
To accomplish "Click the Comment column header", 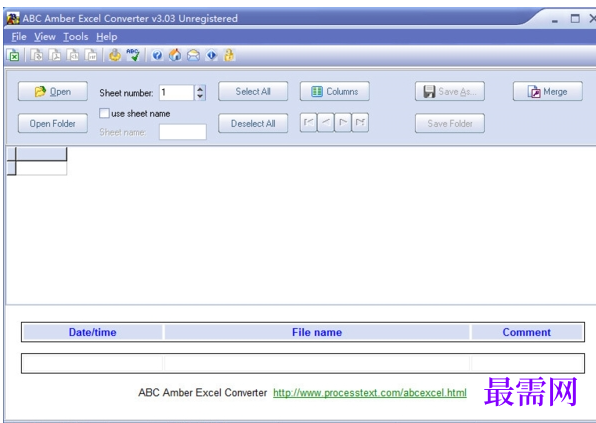I will [x=527, y=332].
